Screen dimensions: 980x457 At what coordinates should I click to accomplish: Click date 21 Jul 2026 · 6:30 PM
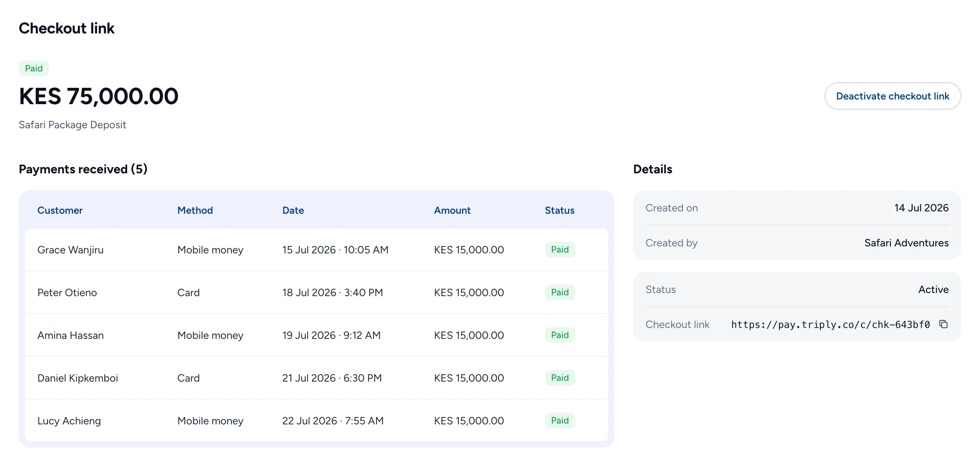[x=332, y=378]
